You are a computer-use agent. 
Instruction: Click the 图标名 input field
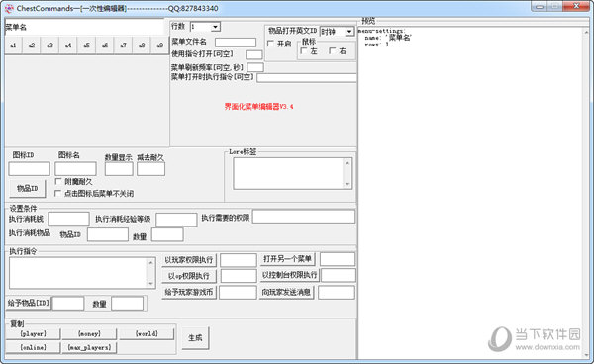pyautogui.click(x=75, y=169)
